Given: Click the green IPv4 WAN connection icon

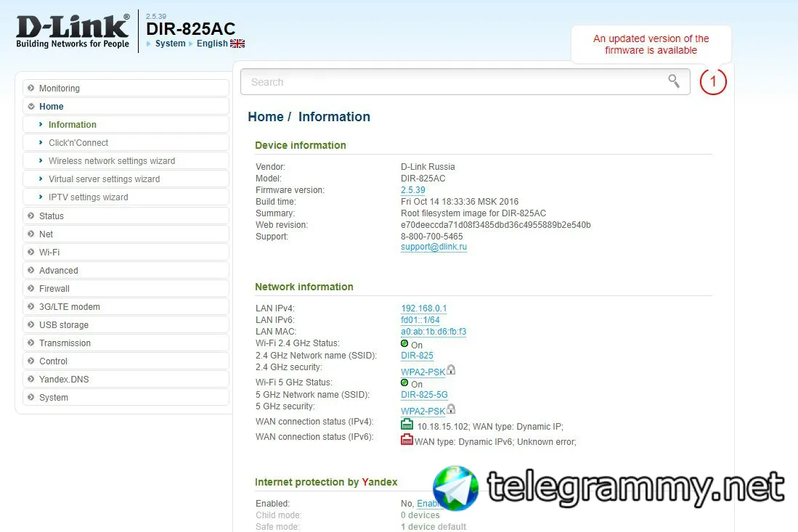Looking at the screenshot, I should (x=407, y=425).
